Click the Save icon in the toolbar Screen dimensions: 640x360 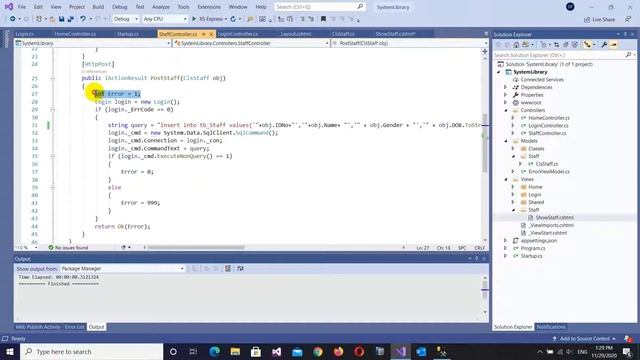[x=62, y=19]
